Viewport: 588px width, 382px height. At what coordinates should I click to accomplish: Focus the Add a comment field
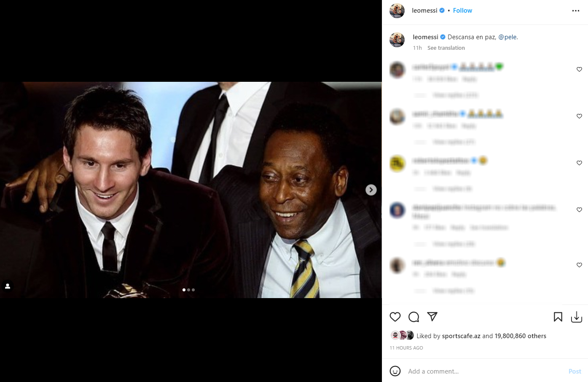pyautogui.click(x=485, y=371)
